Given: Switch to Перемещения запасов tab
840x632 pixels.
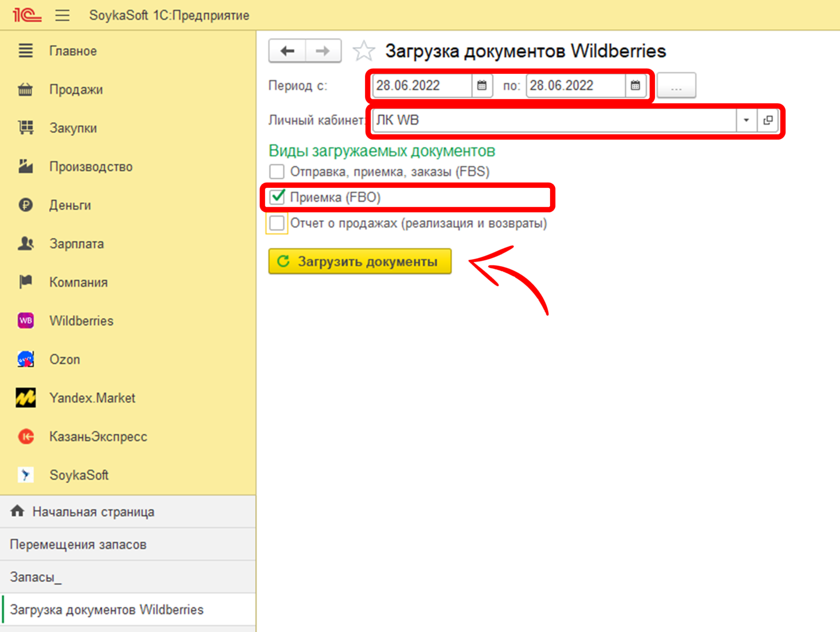Looking at the screenshot, I should click(128, 544).
